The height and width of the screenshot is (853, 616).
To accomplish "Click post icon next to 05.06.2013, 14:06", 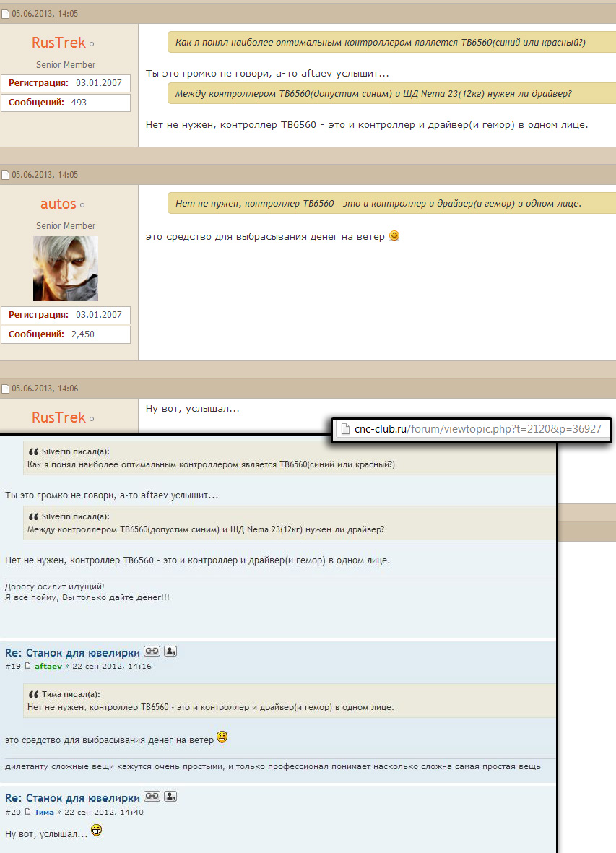I will tap(6, 389).
